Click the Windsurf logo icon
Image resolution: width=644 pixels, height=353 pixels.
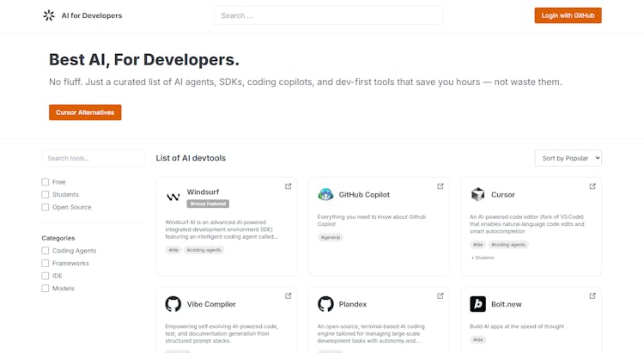click(173, 197)
